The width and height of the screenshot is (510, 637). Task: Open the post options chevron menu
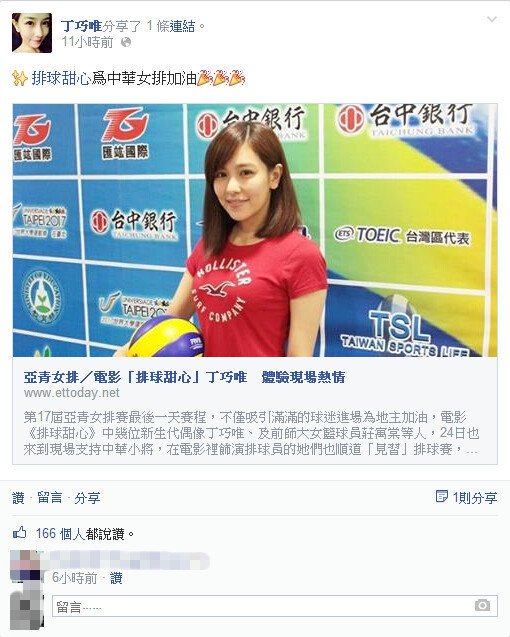(491, 20)
